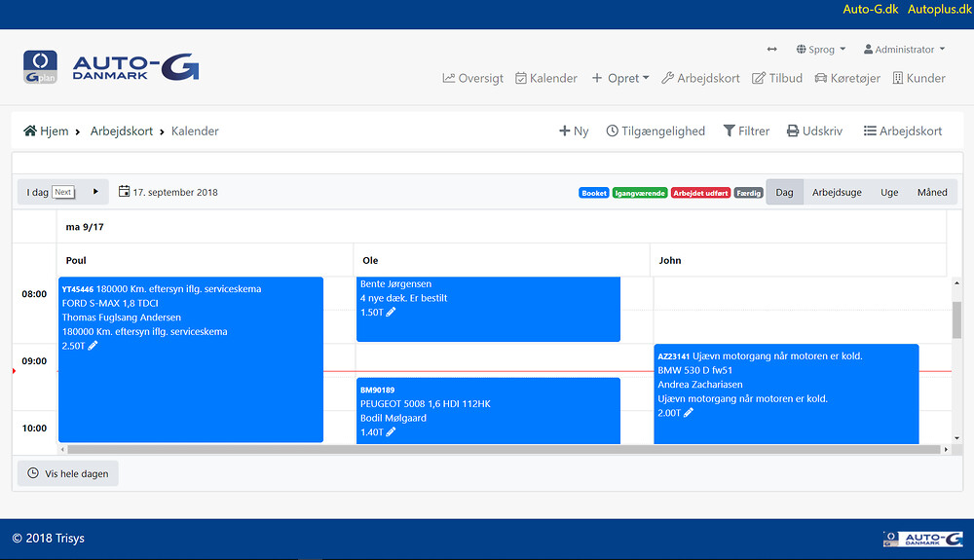
Task: Click the calendar icon beside 17. september 2018
Action: click(124, 192)
